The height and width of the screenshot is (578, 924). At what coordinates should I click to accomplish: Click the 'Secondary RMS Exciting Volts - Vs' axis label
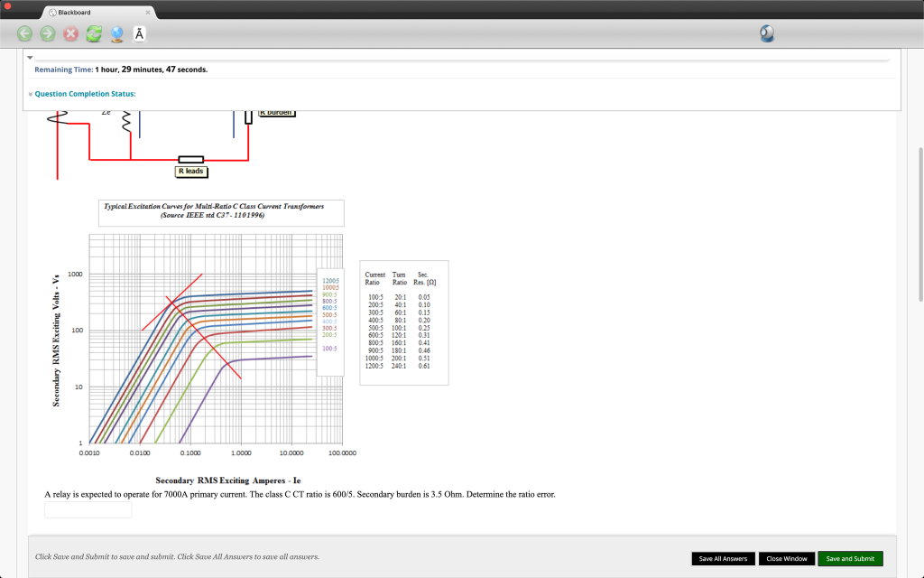[x=56, y=340]
